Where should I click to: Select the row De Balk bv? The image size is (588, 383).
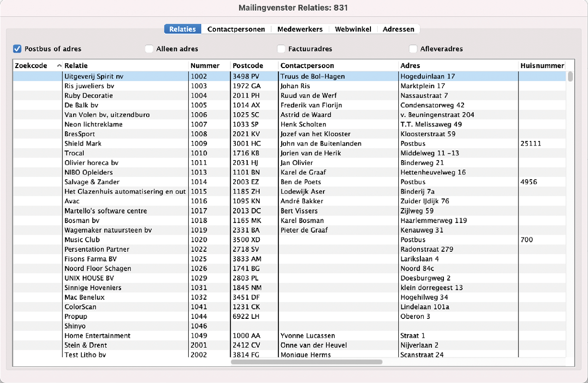click(289, 105)
